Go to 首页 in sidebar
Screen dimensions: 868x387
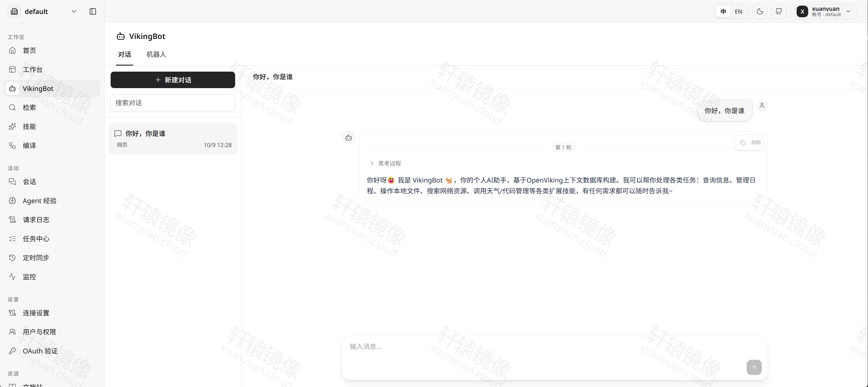tap(52, 51)
